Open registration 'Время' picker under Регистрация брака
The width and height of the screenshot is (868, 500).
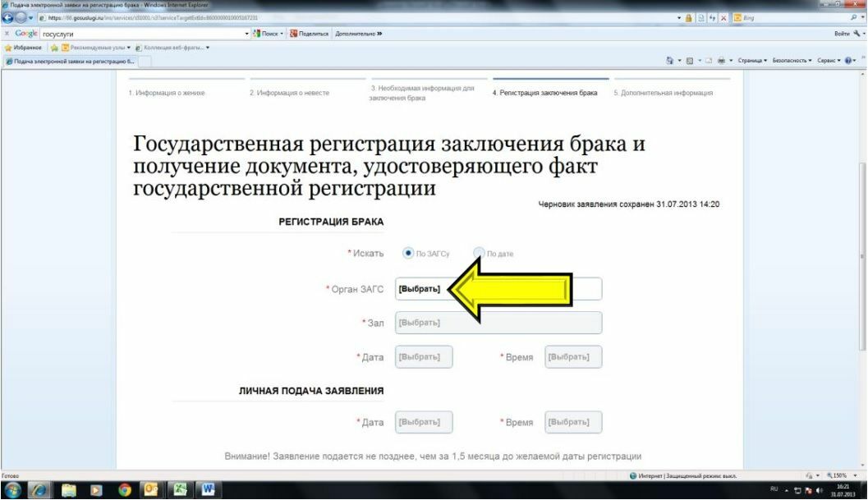573,357
